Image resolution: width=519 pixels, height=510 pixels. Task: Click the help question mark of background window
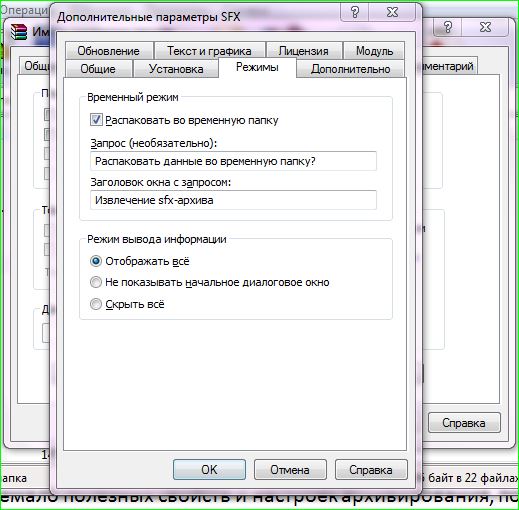[x=448, y=27]
